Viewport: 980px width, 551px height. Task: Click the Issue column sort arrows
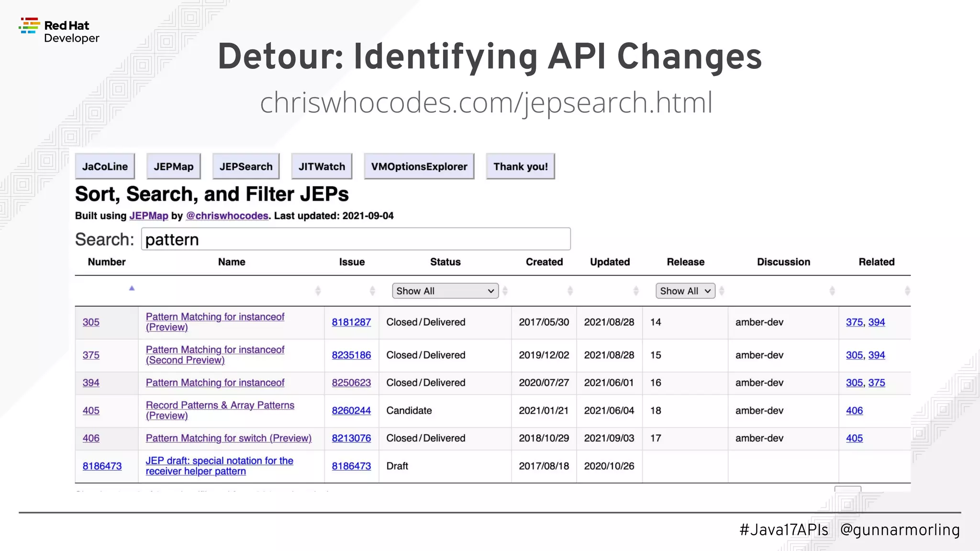(372, 291)
